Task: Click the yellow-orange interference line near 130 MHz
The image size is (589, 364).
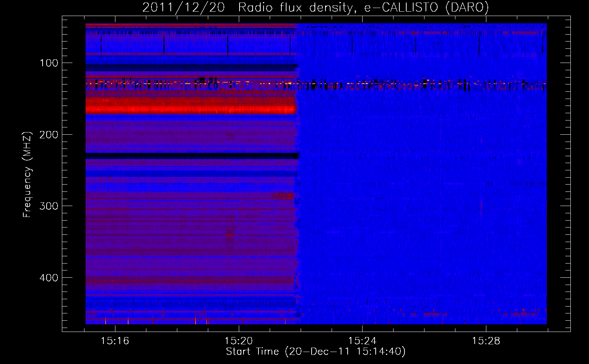Action: tap(316, 83)
